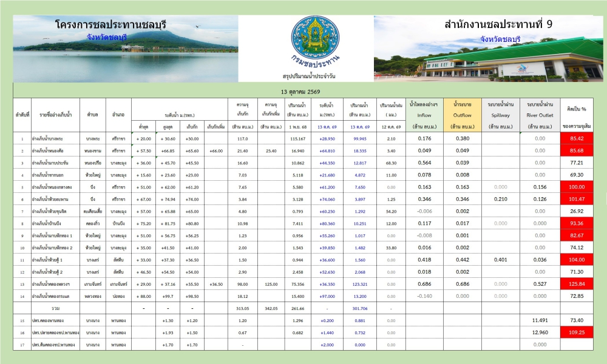Select the 0.380 outflow cell
Image resolution: width=607 pixels, height=364 pixels.
click(462, 138)
